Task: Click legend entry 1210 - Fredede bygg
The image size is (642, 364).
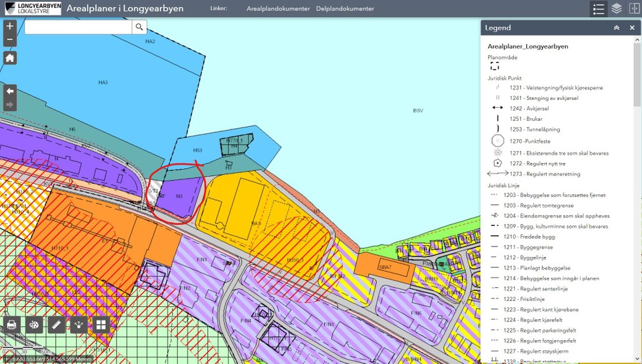Action: 530,237
